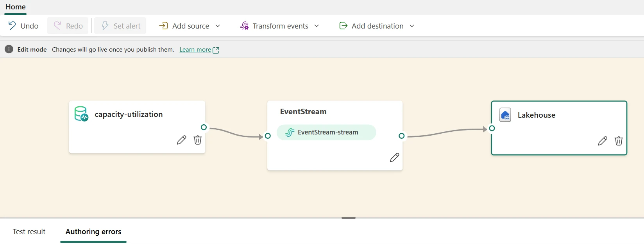The width and height of the screenshot is (644, 249).
Task: Delete the Lakehouse destination node
Action: click(x=619, y=141)
